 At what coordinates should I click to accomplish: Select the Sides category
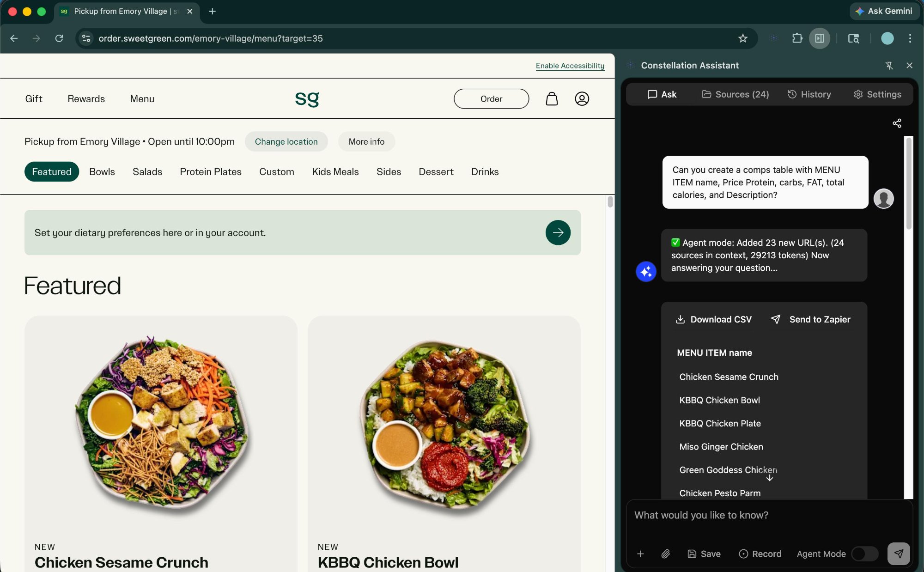click(x=389, y=171)
